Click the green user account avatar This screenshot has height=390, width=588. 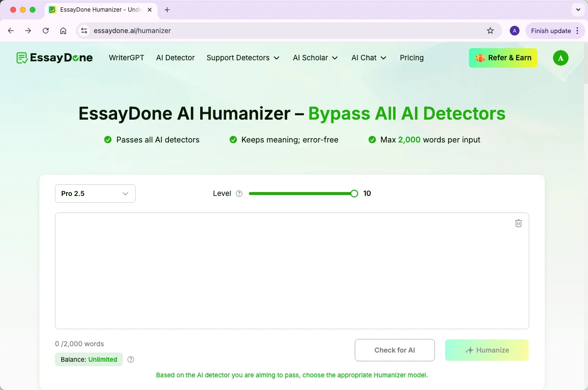click(x=561, y=58)
